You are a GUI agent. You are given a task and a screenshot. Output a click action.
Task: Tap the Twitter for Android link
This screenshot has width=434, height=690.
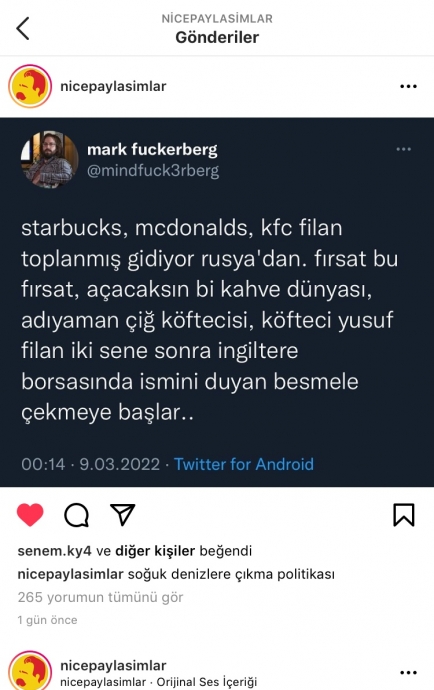click(244, 464)
